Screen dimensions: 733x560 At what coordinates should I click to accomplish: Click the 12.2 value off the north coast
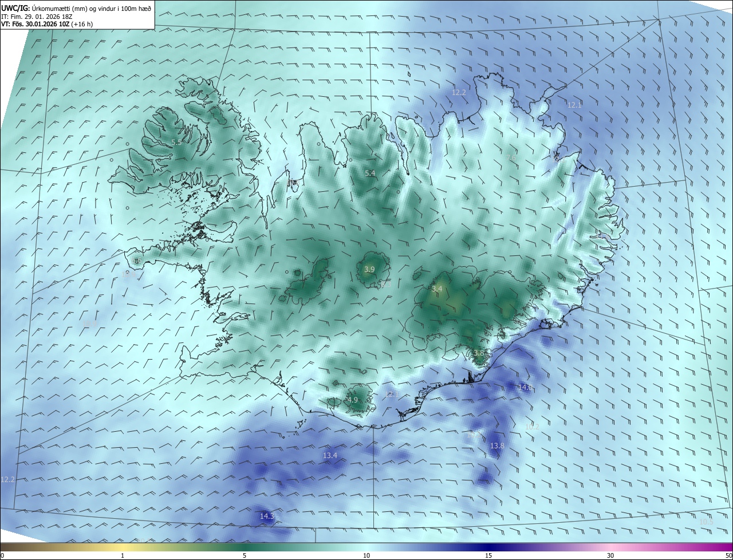[459, 92]
